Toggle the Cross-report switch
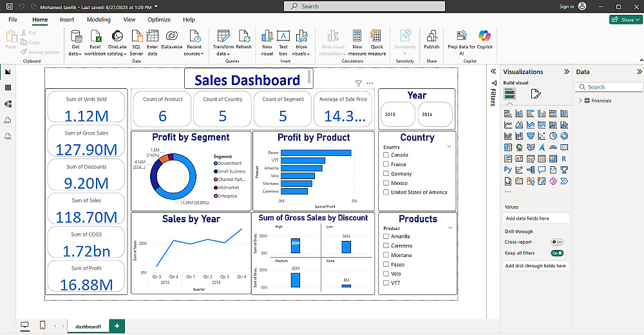Screen dimensions: 644x335 coord(557,242)
